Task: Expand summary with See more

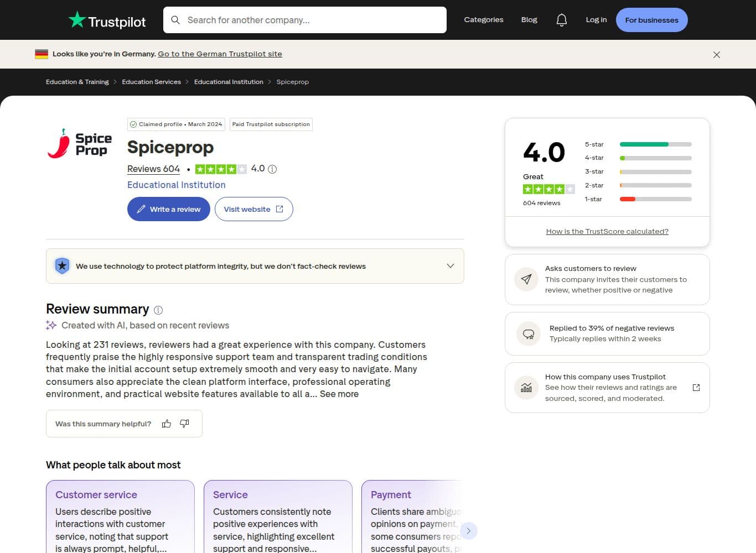Action: 339,394
